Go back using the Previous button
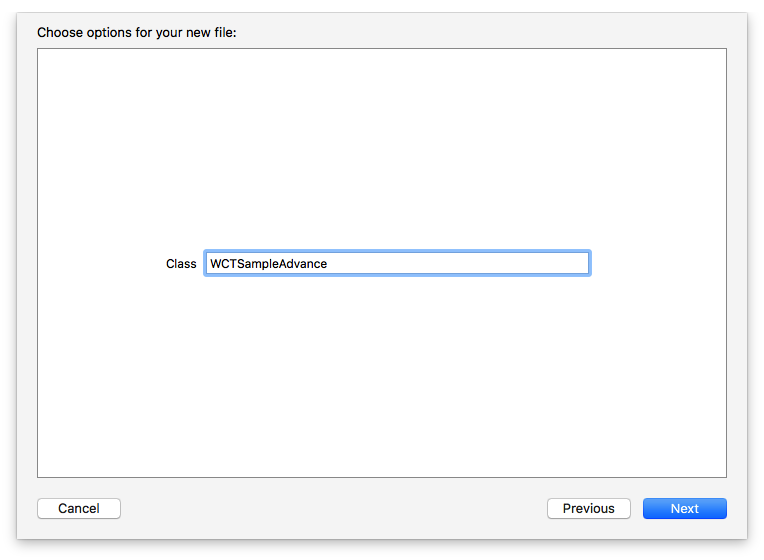 click(x=588, y=508)
